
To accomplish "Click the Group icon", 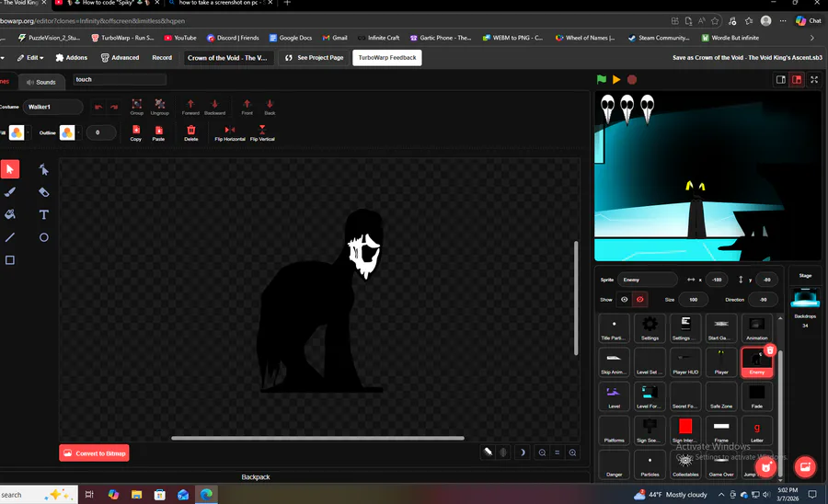I will [x=137, y=106].
